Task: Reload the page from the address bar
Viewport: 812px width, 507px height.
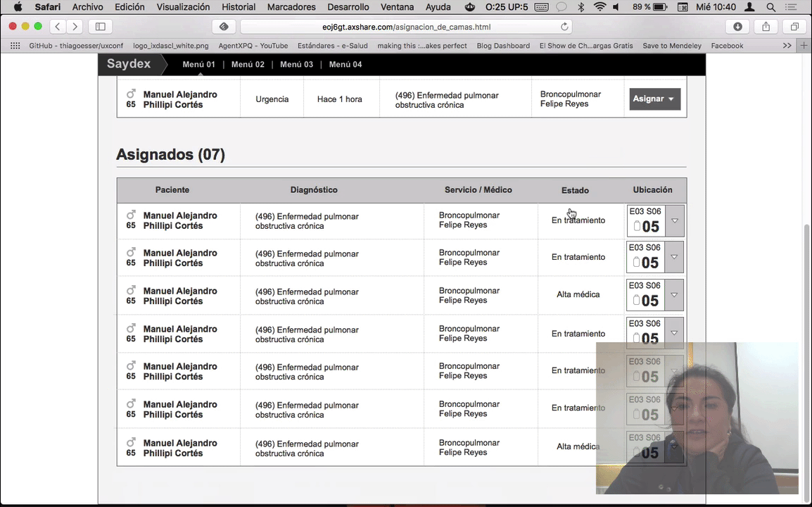Action: click(564, 27)
